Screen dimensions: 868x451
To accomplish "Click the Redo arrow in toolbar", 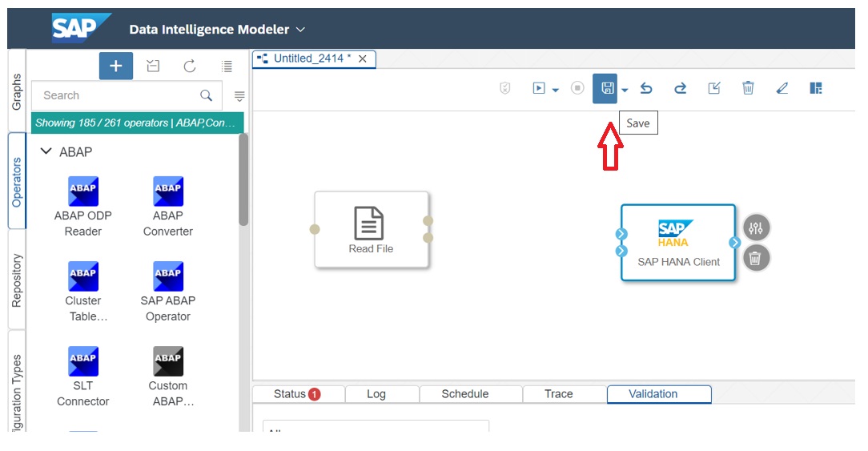I will (680, 88).
